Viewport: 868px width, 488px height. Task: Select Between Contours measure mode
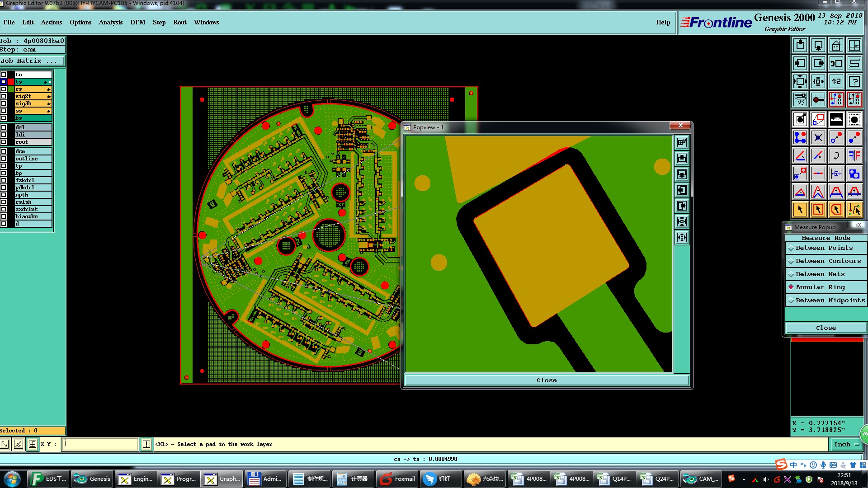pyautogui.click(x=825, y=261)
